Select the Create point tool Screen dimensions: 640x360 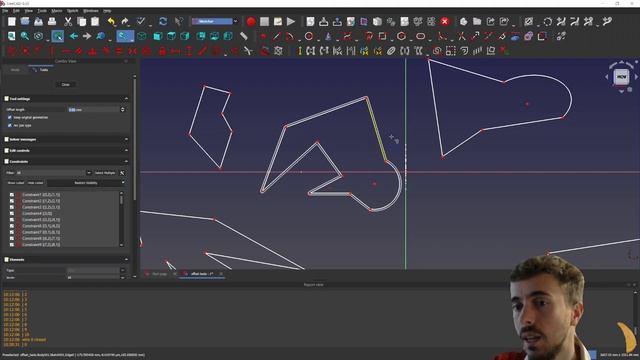263,36
